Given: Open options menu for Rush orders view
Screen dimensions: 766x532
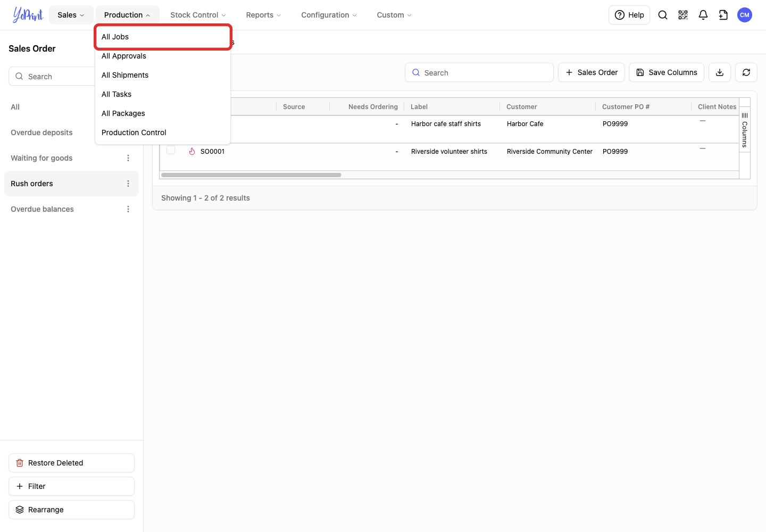Looking at the screenshot, I should [128, 184].
